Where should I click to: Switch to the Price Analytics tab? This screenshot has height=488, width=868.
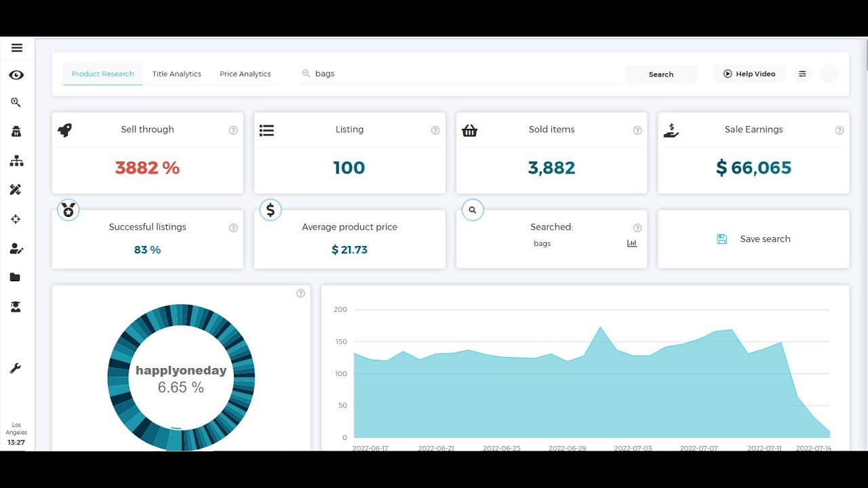coord(245,74)
